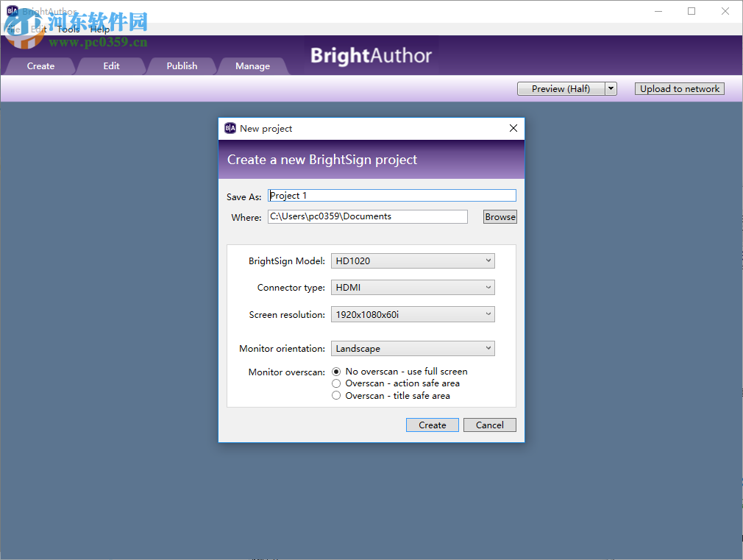This screenshot has width=743, height=560.
Task: Select Overscan - action safe area
Action: [x=336, y=383]
